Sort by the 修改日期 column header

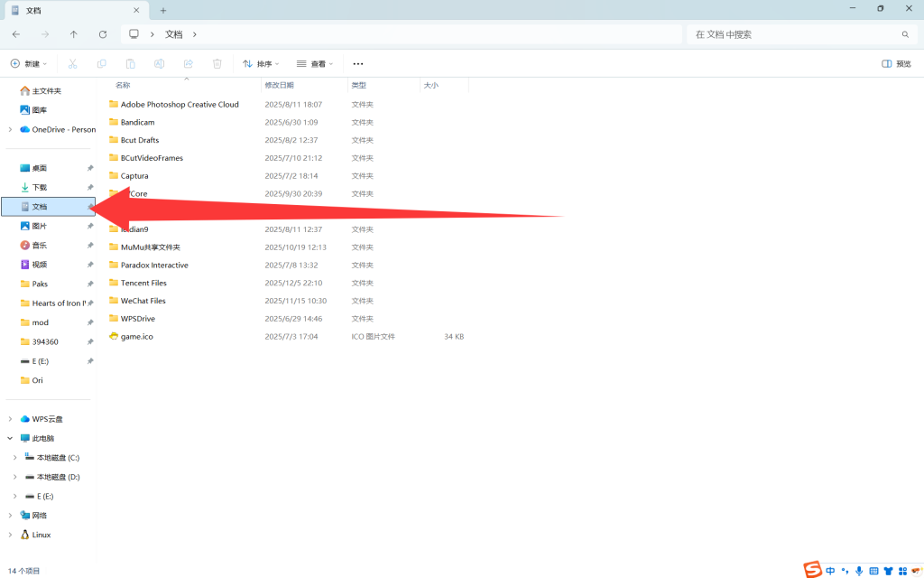[x=280, y=85]
